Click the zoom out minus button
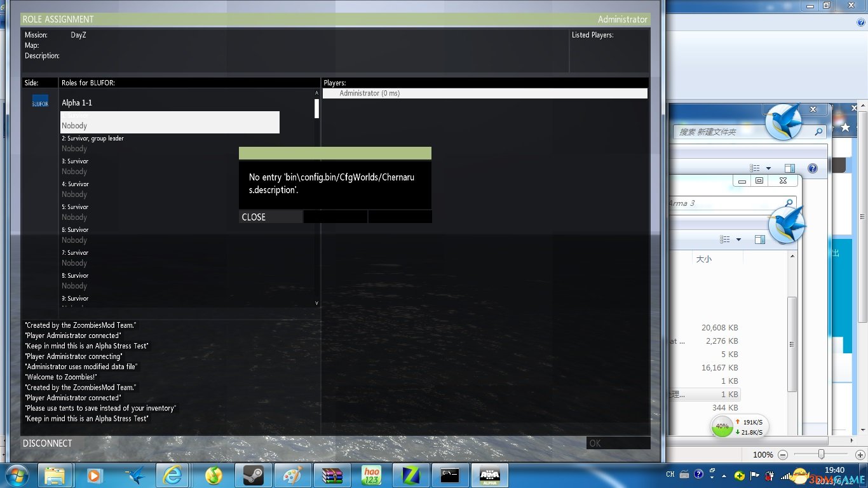The image size is (868, 488). pyautogui.click(x=783, y=455)
